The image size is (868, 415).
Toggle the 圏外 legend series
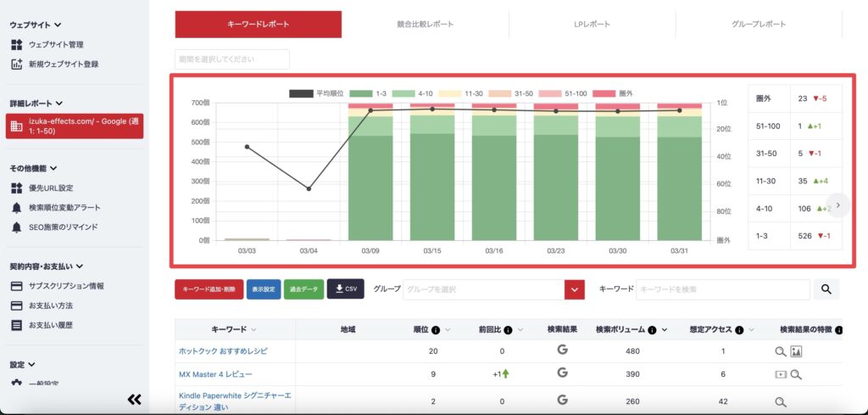point(603,93)
